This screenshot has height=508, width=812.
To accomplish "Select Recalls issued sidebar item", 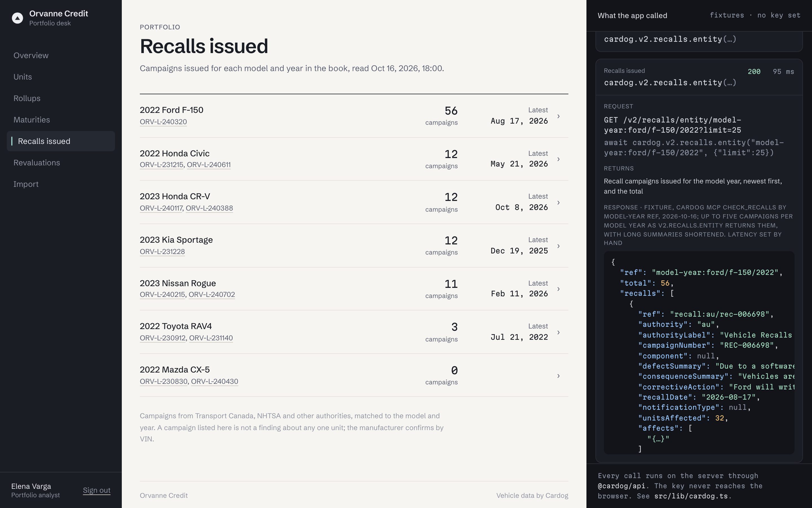I will [61, 141].
